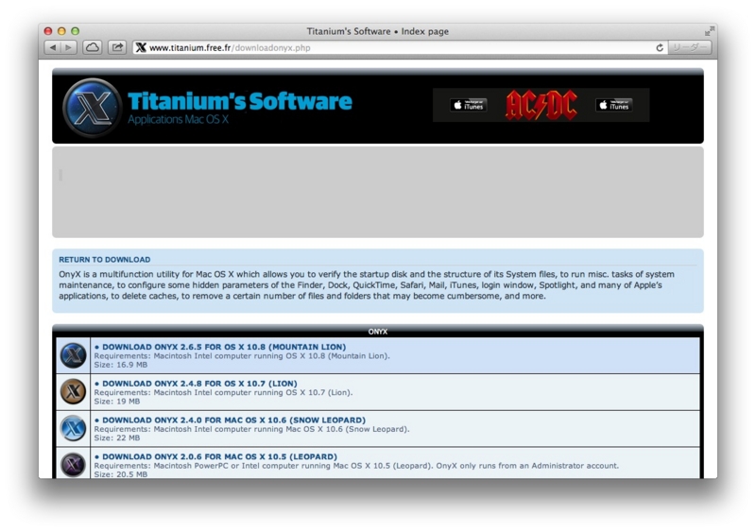
Task: Click the Reader button in the address bar
Action: [x=690, y=47]
